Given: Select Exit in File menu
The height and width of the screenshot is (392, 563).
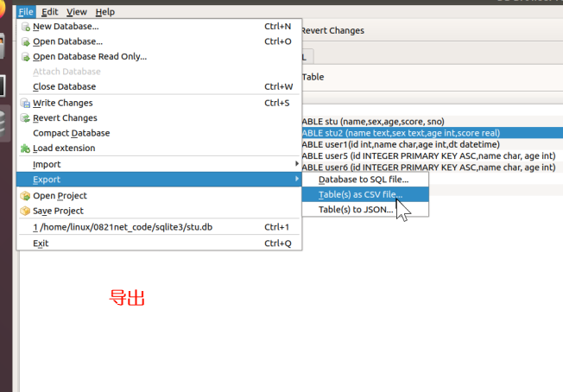Looking at the screenshot, I should [x=159, y=243].
